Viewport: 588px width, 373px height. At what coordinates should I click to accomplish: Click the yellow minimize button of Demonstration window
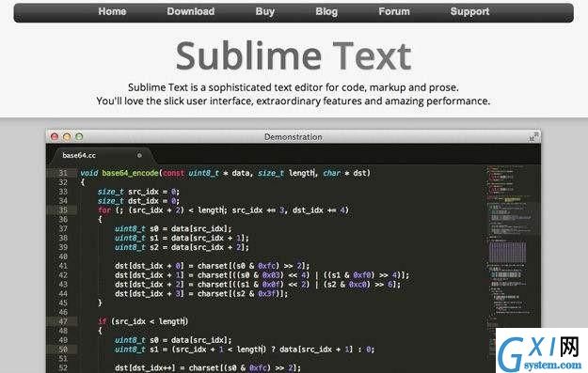pyautogui.click(x=67, y=136)
